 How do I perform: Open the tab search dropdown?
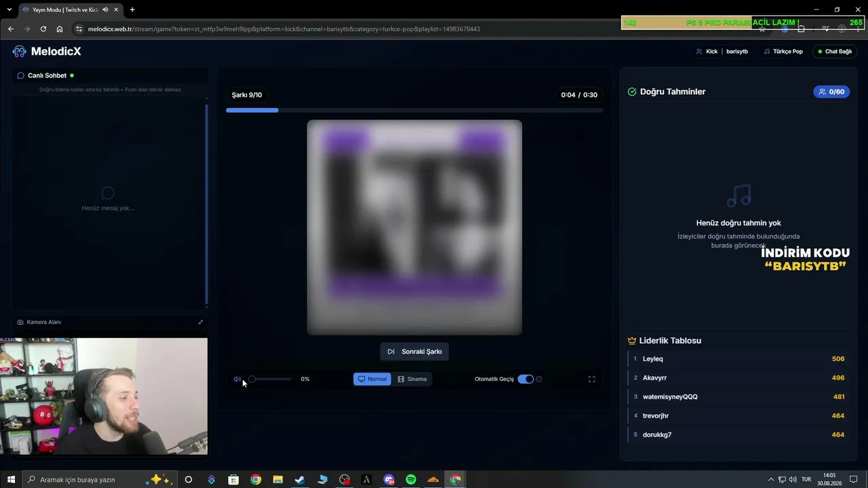point(9,9)
